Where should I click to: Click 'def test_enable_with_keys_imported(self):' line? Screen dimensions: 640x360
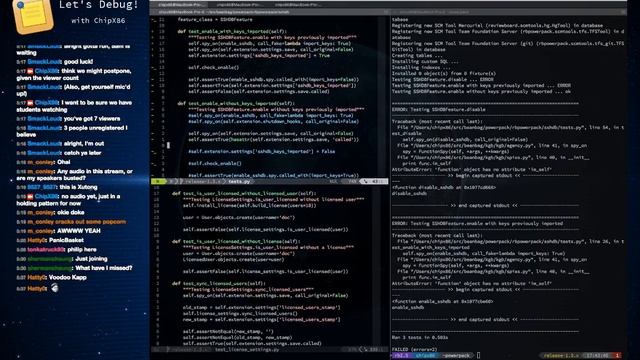[232, 31]
